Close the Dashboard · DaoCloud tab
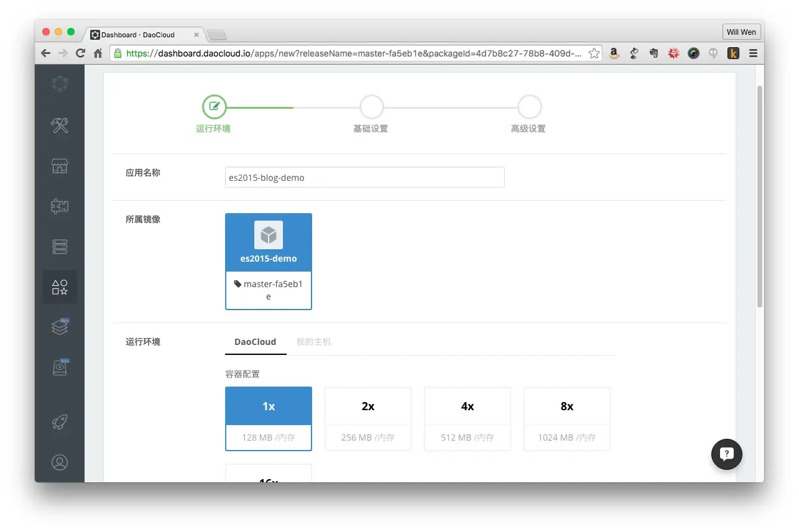The image size is (799, 532). click(196, 35)
